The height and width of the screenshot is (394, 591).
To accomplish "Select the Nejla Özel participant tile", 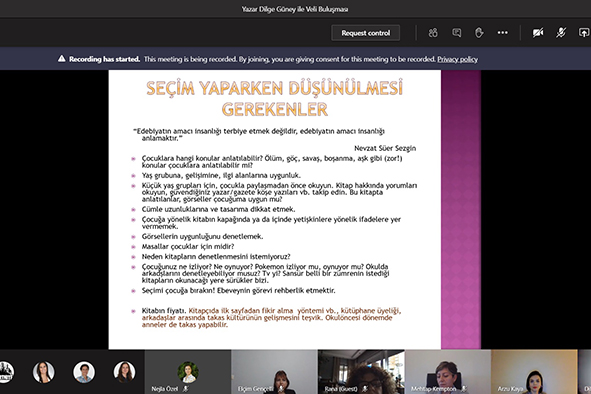I will tap(188, 372).
